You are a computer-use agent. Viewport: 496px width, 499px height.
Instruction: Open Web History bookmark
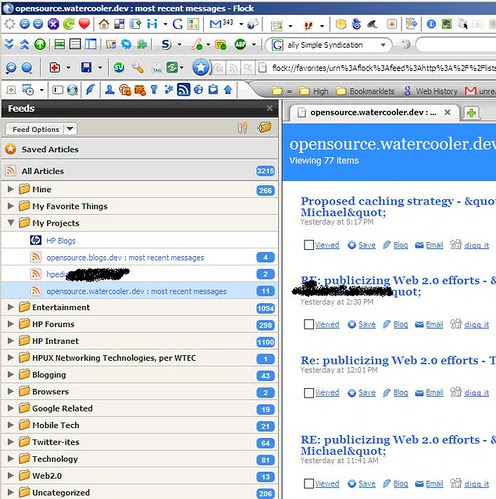tap(431, 91)
